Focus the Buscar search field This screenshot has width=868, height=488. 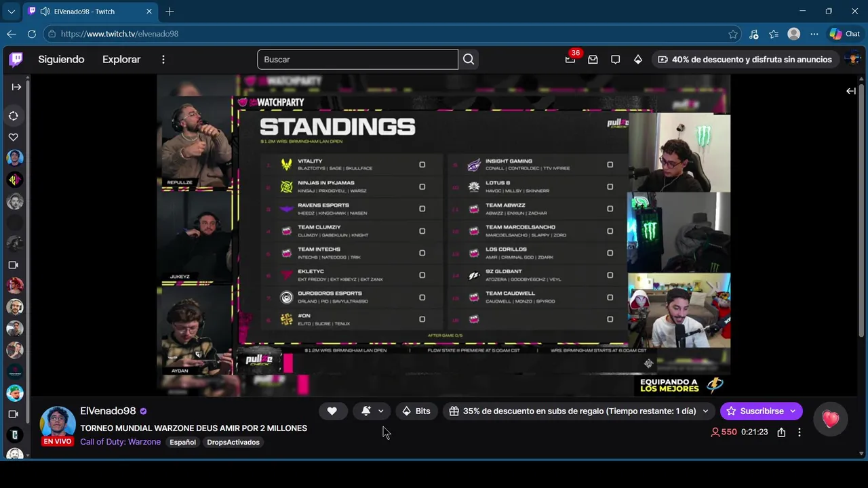point(357,60)
